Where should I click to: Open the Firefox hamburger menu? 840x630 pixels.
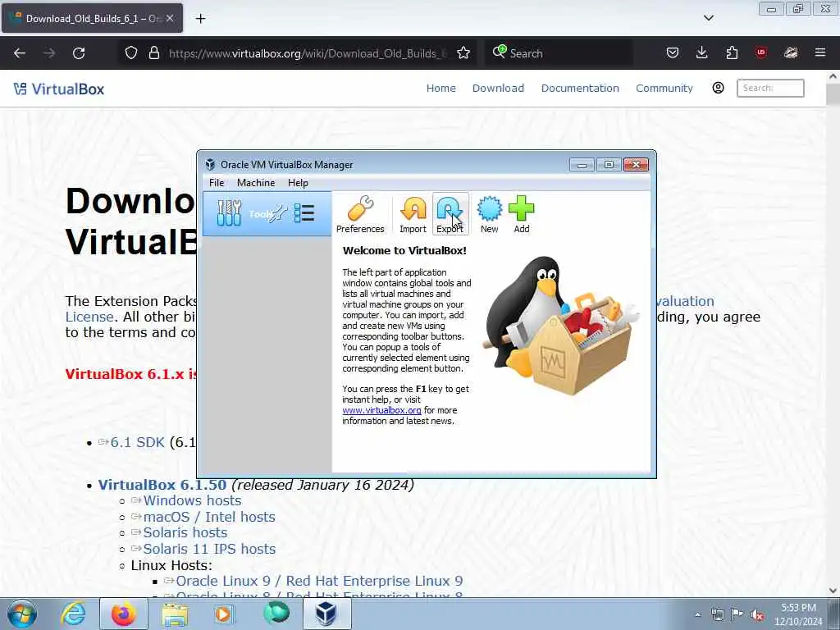820,52
